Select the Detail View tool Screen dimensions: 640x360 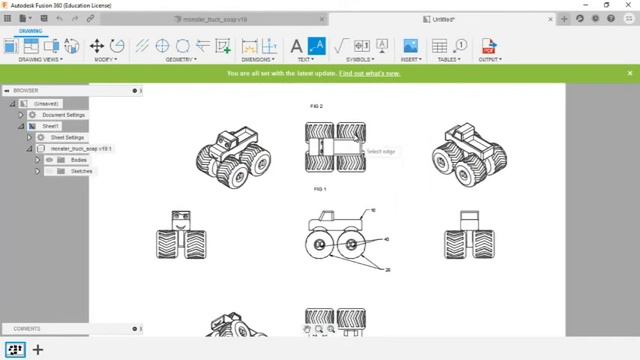[71, 46]
